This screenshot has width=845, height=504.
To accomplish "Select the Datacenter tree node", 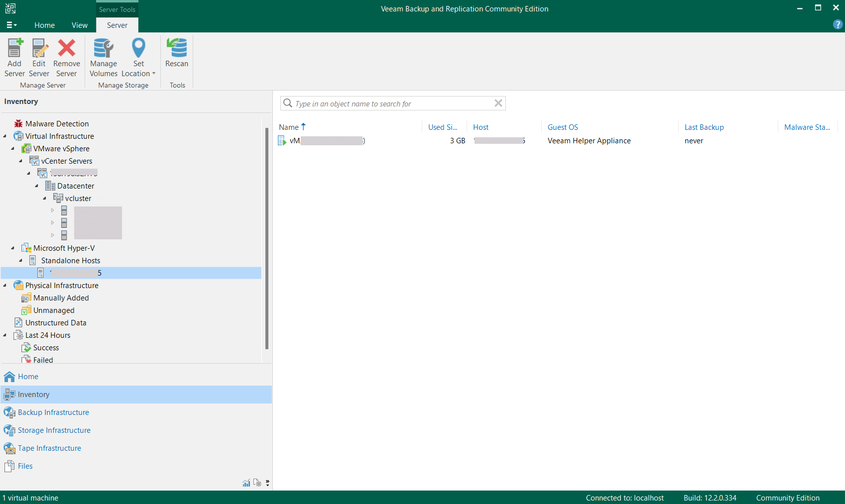I will (75, 186).
